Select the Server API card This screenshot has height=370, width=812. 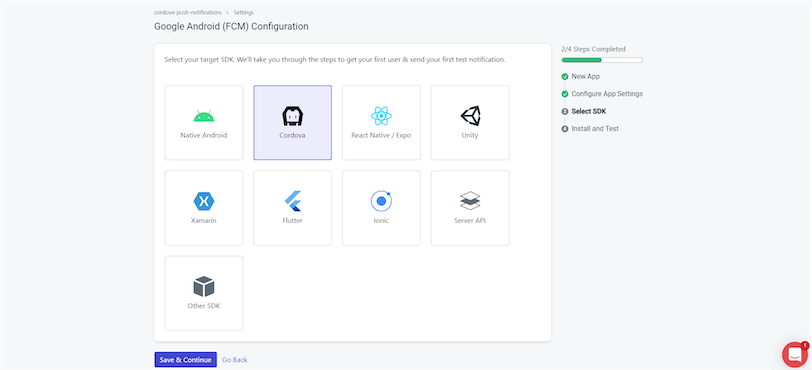point(470,208)
